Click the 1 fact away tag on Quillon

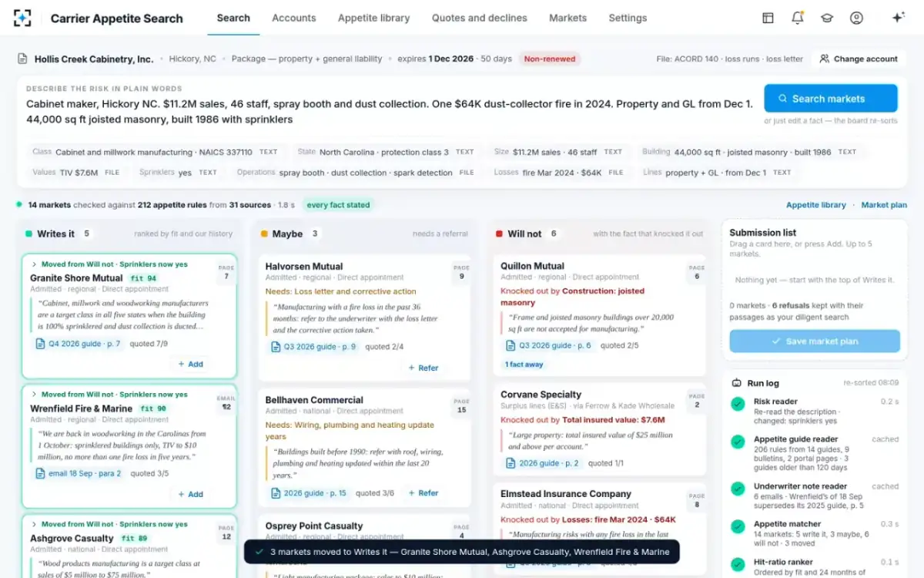[524, 365]
